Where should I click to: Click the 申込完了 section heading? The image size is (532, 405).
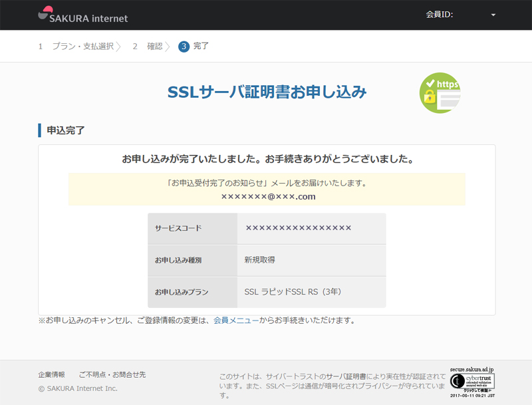(x=65, y=130)
